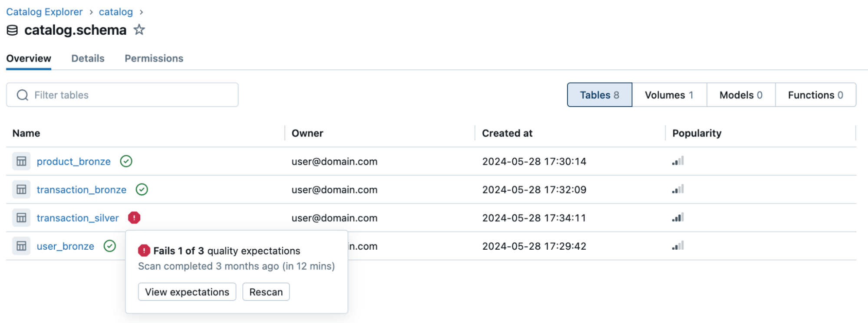
Task: Click popularity bars icon in transaction_silver row
Action: click(678, 218)
